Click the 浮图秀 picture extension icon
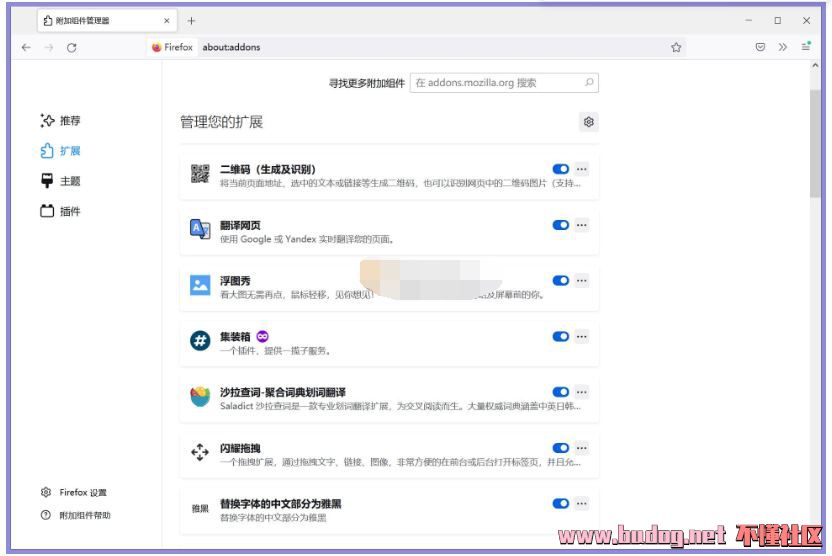832x556 pixels. click(x=200, y=285)
